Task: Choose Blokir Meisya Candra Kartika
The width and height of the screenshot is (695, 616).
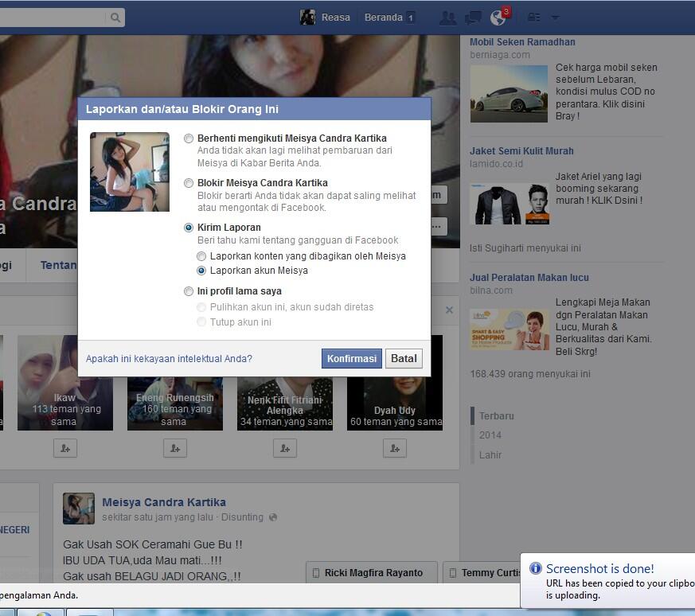Action: click(x=189, y=182)
